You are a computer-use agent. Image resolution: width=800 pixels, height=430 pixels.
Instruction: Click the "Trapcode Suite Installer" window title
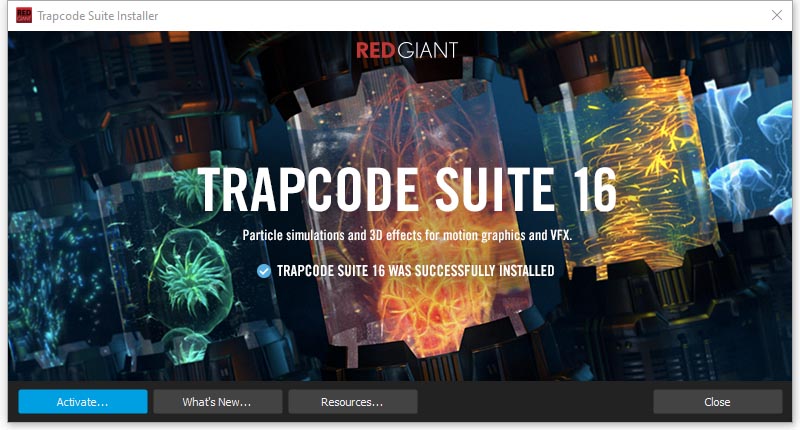98,16
